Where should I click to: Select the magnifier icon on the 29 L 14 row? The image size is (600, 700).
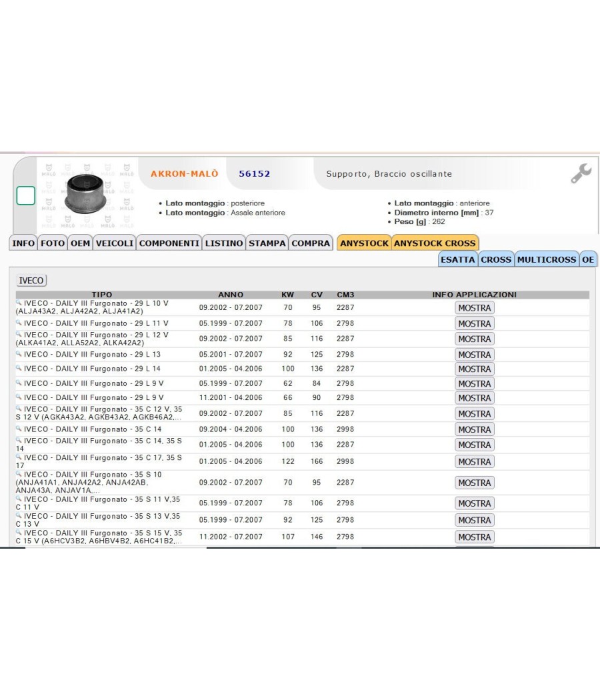click(x=19, y=368)
